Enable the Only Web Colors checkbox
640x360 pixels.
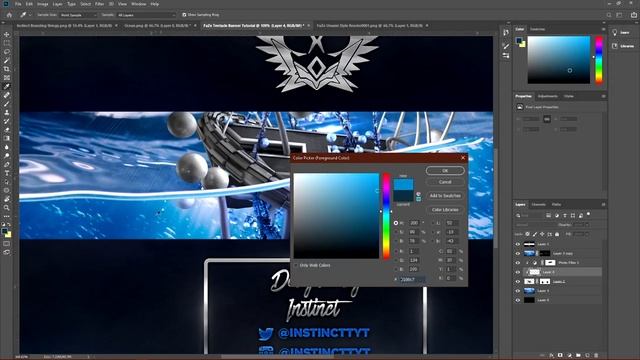click(296, 265)
